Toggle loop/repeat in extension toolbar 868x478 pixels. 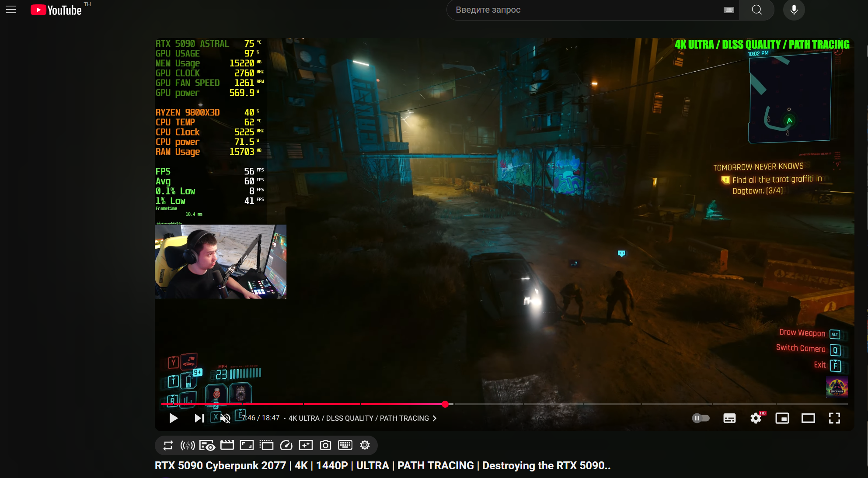click(168, 445)
